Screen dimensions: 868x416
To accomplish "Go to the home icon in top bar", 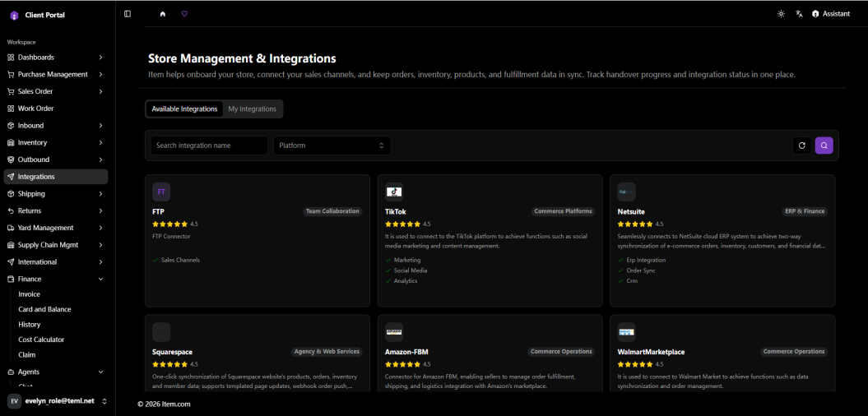I will click(163, 14).
